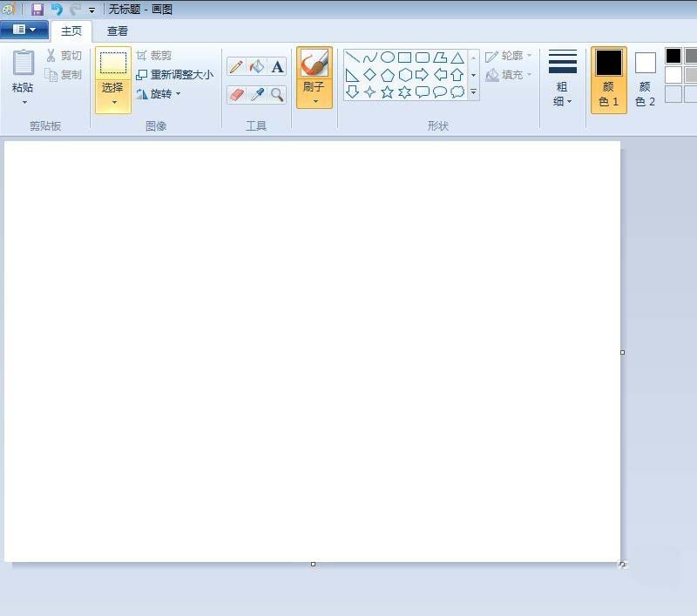
Task: Select the Fill with color bucket tool
Action: point(256,67)
